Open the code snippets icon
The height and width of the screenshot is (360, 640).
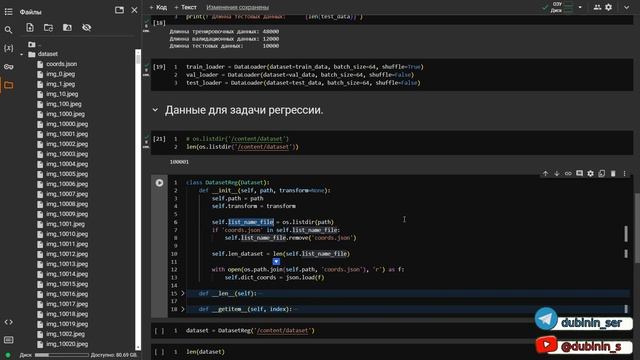point(8,322)
